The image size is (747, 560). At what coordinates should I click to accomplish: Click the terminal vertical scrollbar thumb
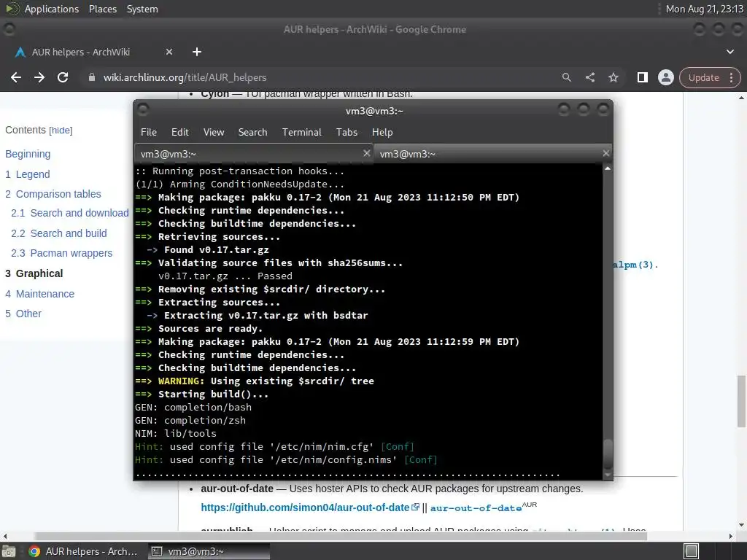pyautogui.click(x=608, y=454)
